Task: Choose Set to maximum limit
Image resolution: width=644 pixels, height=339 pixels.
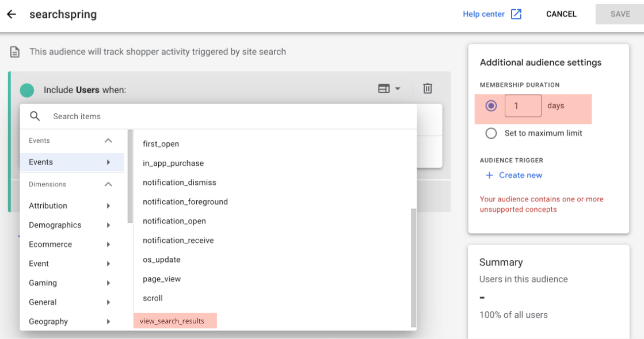Action: [x=490, y=133]
